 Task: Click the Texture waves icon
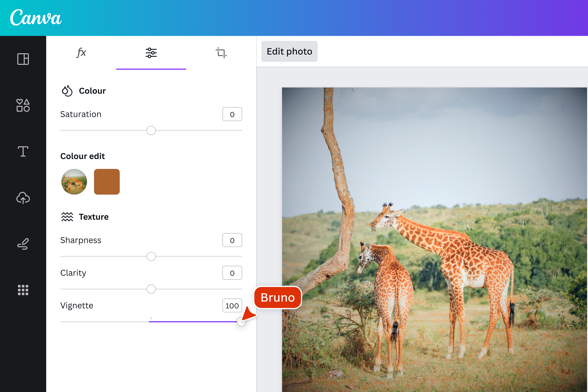coord(67,217)
